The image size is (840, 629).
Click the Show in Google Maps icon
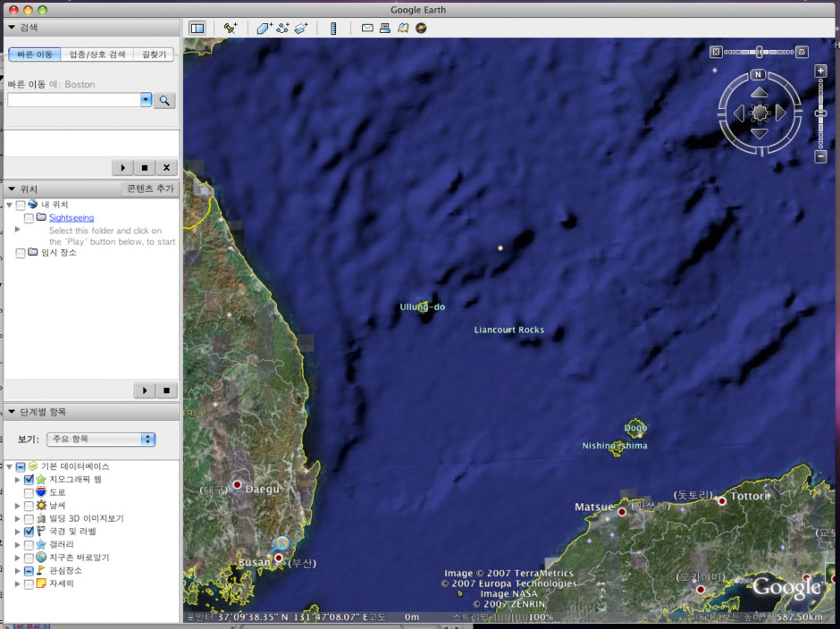(x=403, y=28)
